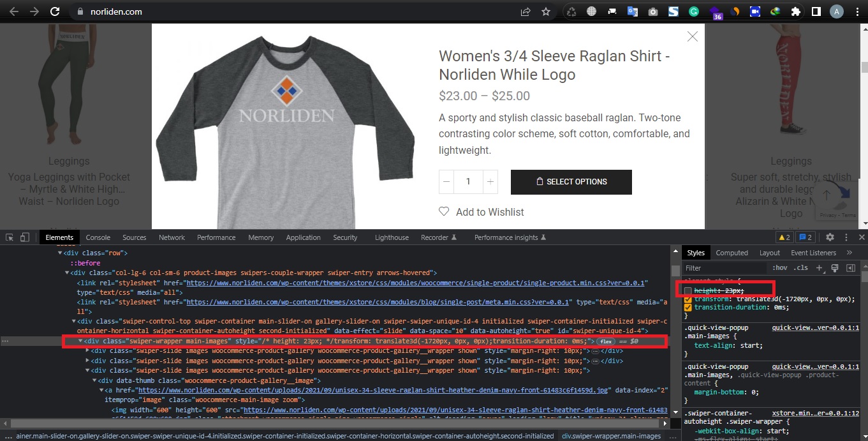The height and width of the screenshot is (441, 868).
Task: Open the Network tab
Action: (x=172, y=237)
